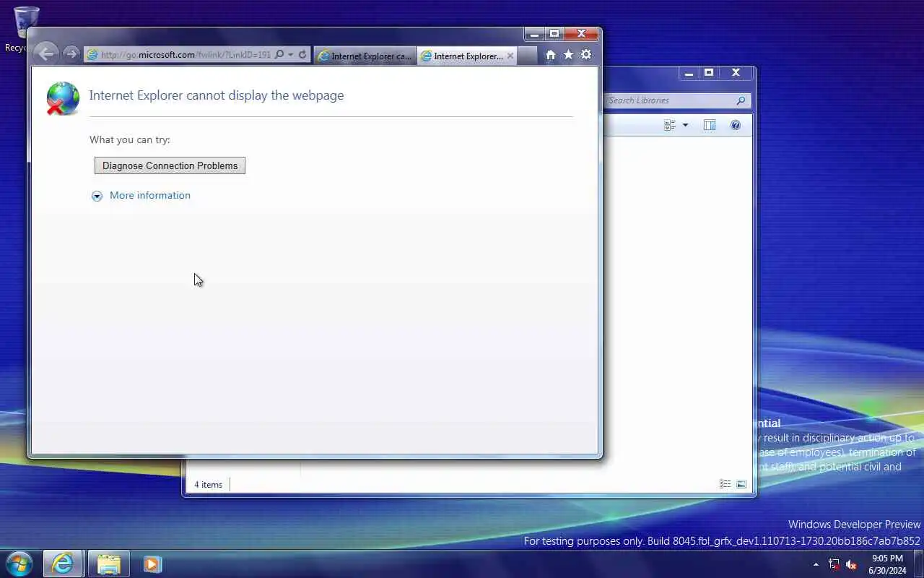Select the Recycle Bin desktop icon
The width and height of the screenshot is (924, 578).
click(x=26, y=29)
